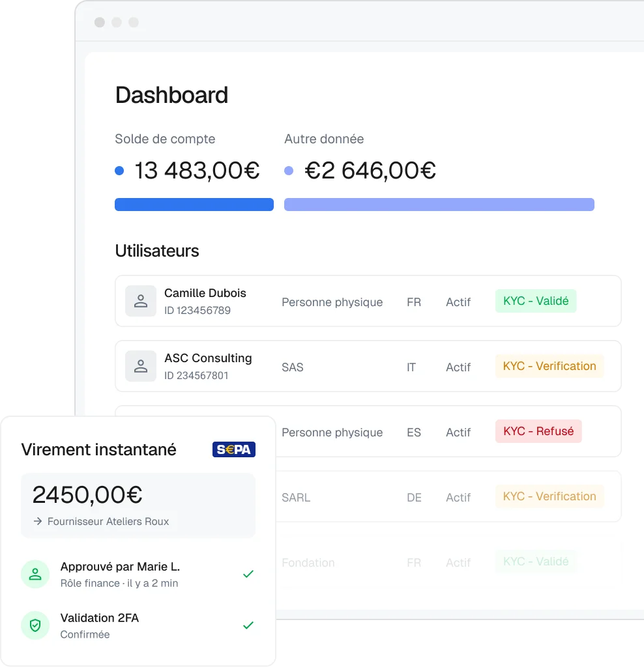Click the 2450,00€ transfer amount
This screenshot has height=667, width=644.
pyautogui.click(x=87, y=494)
